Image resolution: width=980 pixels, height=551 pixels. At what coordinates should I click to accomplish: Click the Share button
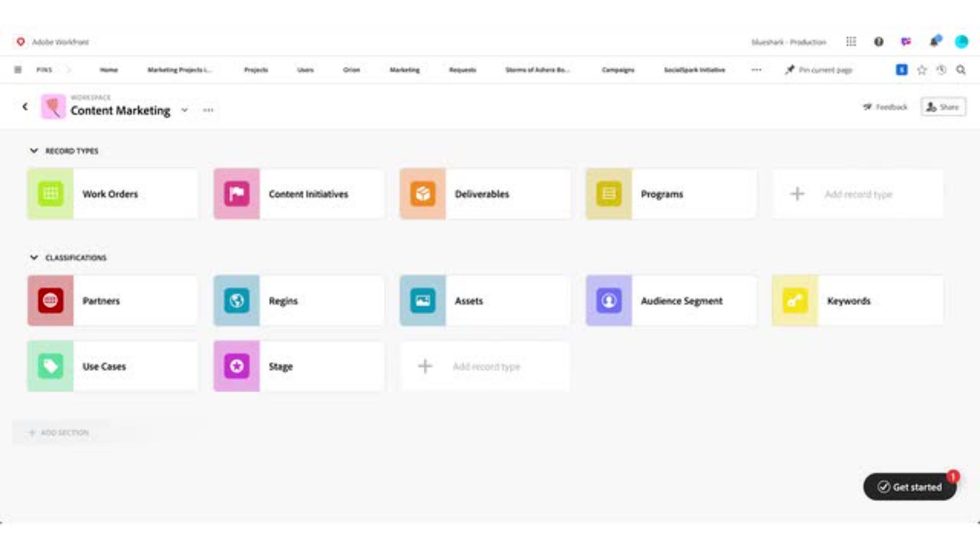[x=943, y=107]
